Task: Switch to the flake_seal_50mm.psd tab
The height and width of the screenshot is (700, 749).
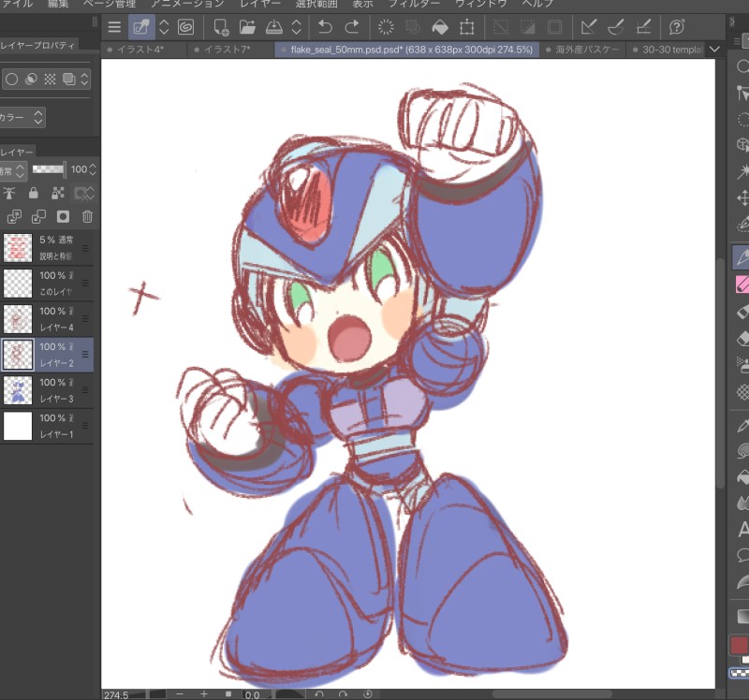Action: pyautogui.click(x=406, y=50)
